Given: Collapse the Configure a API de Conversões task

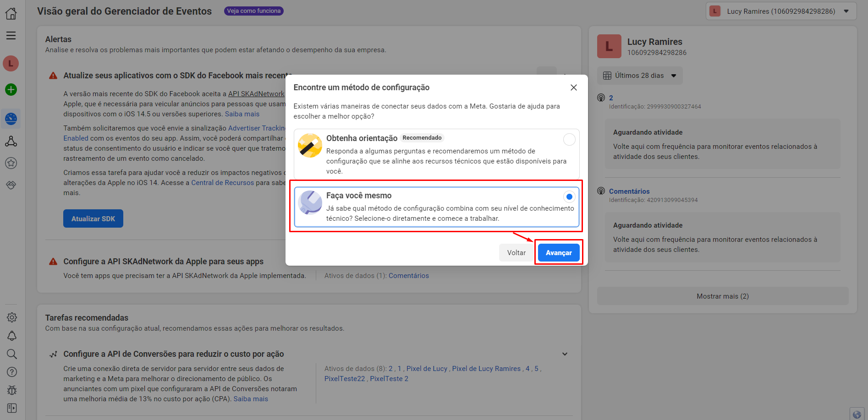Looking at the screenshot, I should coord(565,354).
